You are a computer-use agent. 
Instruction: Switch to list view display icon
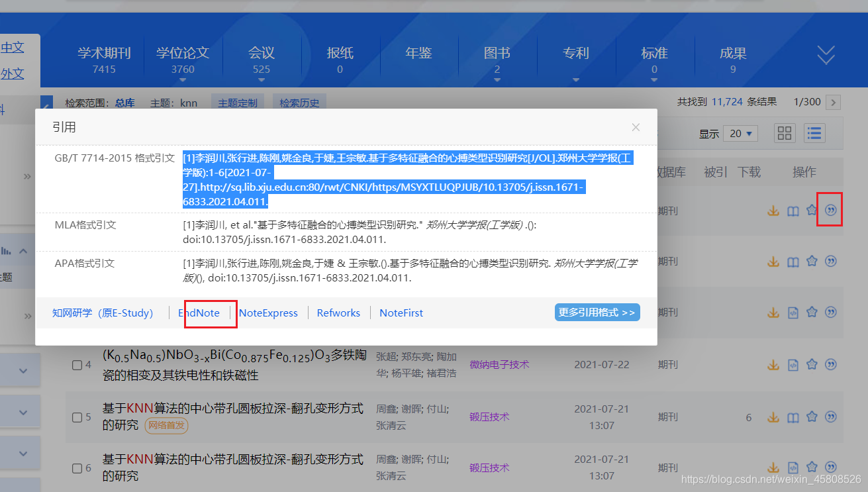tap(814, 133)
